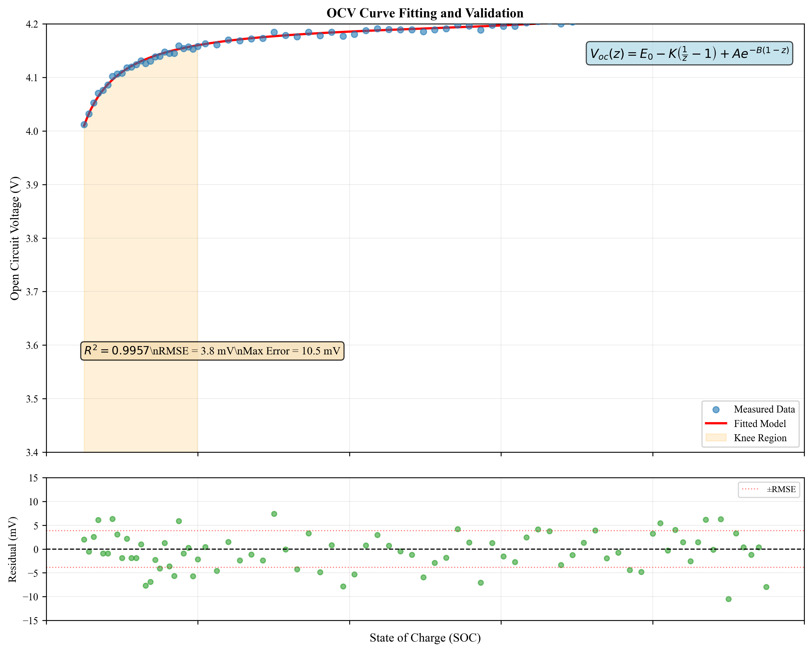Click the ±RMSE legend dotted line
812x652 pixels.
pyautogui.click(x=750, y=489)
